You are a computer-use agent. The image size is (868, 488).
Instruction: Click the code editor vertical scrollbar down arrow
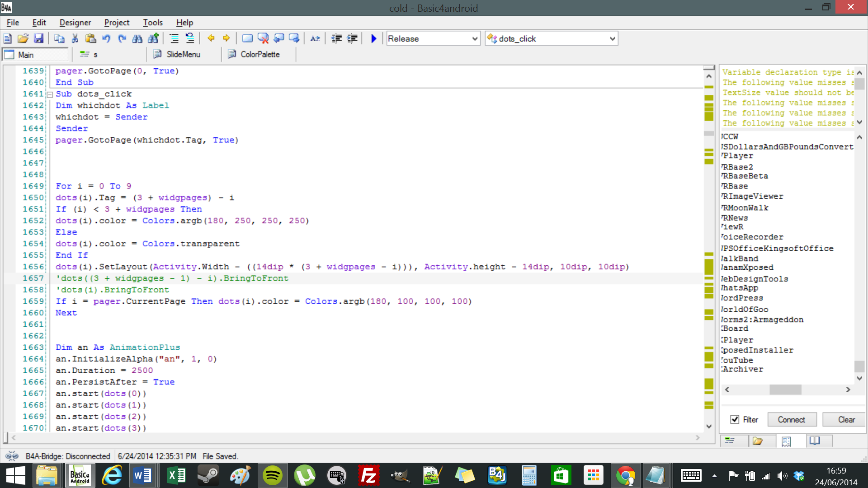[709, 426]
